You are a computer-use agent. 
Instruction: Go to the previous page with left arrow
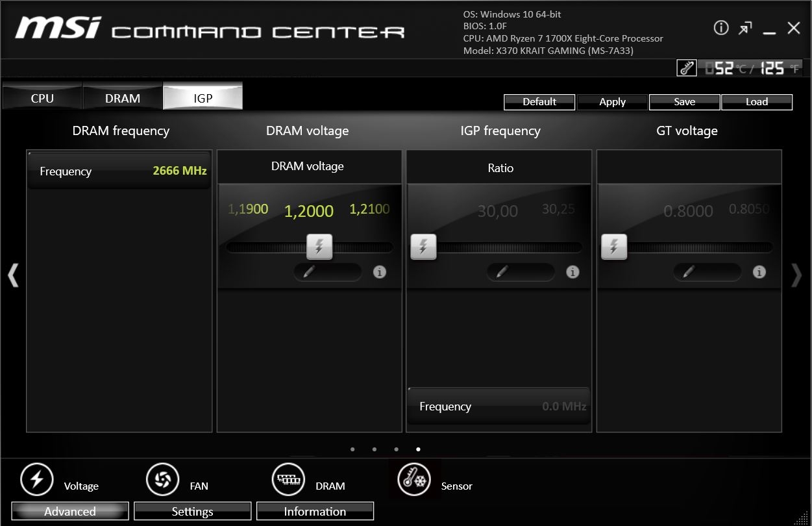(13, 275)
